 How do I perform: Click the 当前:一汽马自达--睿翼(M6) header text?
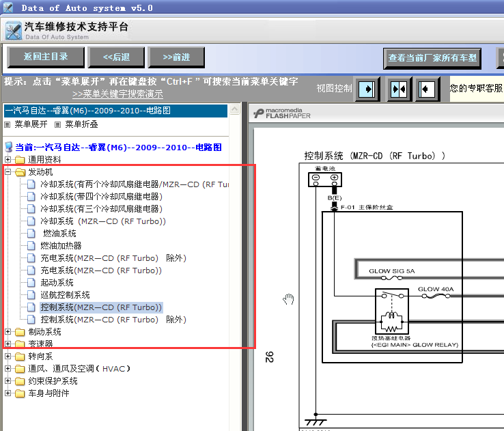pyautogui.click(x=118, y=148)
